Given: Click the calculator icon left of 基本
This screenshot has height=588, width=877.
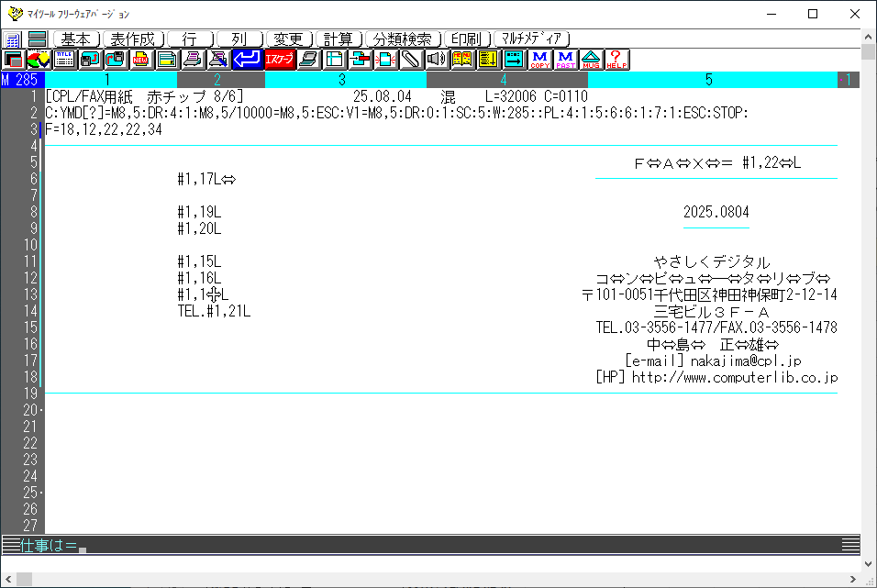Looking at the screenshot, I should [x=13, y=39].
